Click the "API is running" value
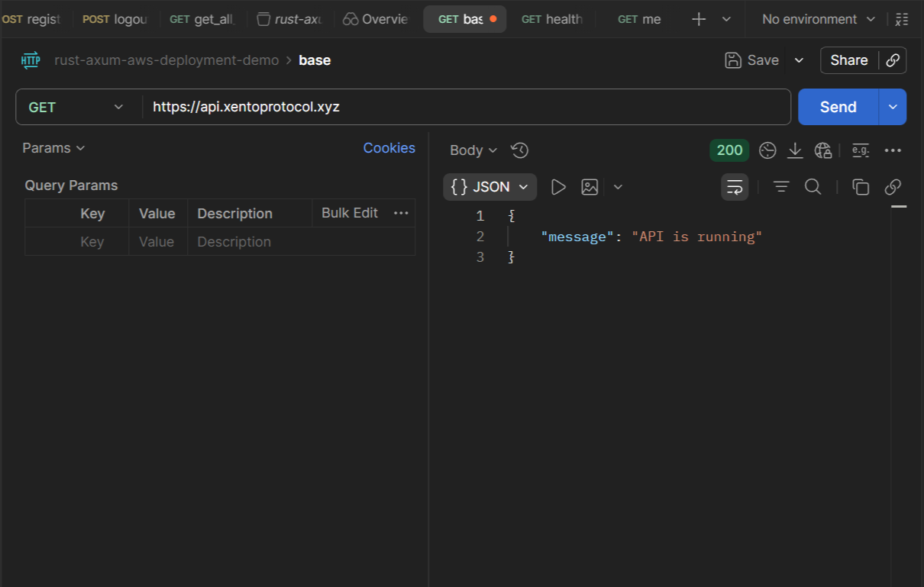Image resolution: width=924 pixels, height=587 pixels. tap(697, 237)
